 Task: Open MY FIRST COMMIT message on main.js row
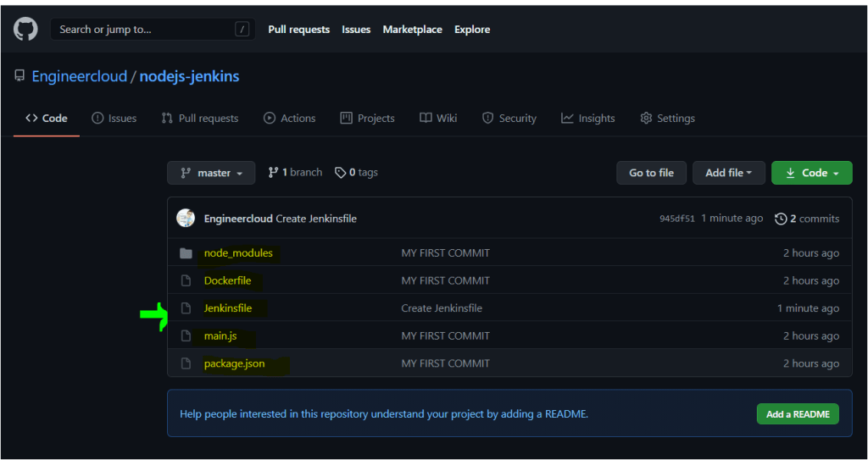click(446, 336)
